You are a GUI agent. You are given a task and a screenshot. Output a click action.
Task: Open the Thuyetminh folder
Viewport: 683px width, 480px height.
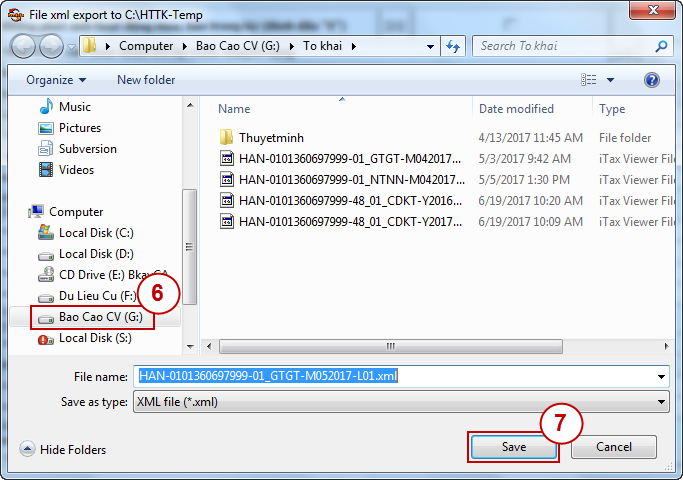[271, 138]
